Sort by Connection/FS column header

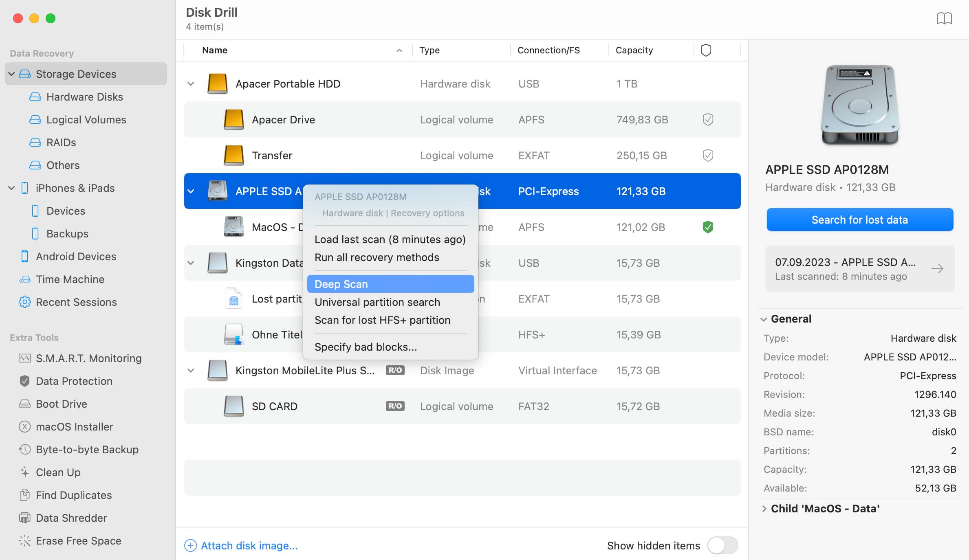tap(559, 50)
